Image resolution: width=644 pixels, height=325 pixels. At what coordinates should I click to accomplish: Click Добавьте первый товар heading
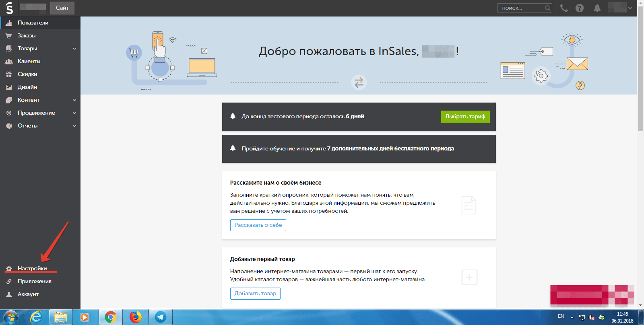coord(262,259)
